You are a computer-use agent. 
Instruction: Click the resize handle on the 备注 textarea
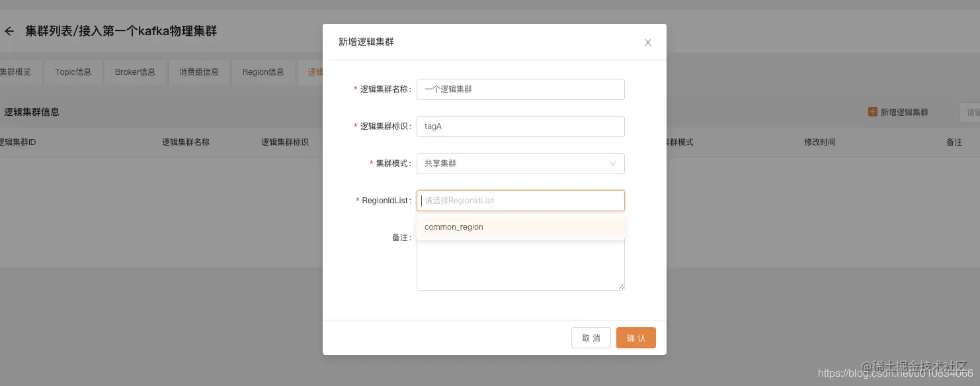coord(620,286)
